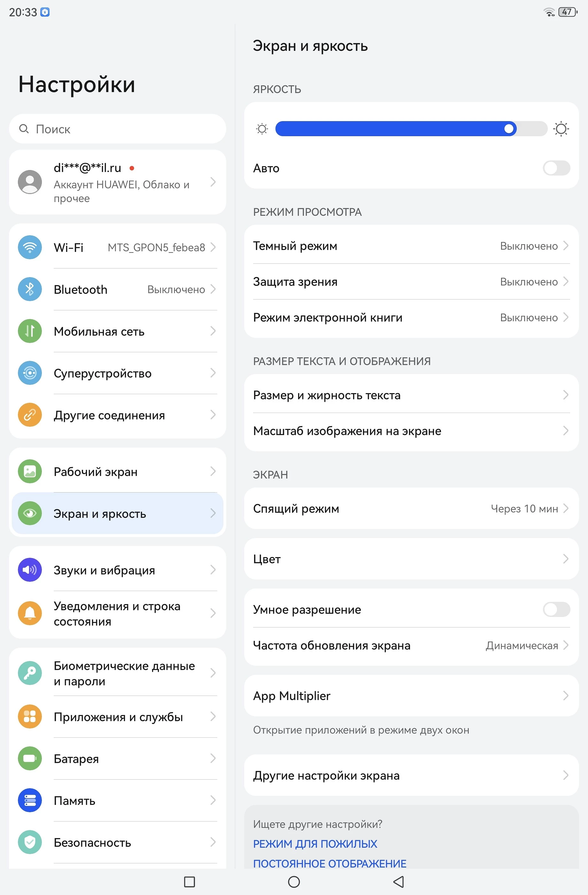This screenshot has height=895, width=588.
Task: Open the ПОСТОЯННОЕ ОТОБРАЖЕНИЕ link
Action: pos(330,863)
